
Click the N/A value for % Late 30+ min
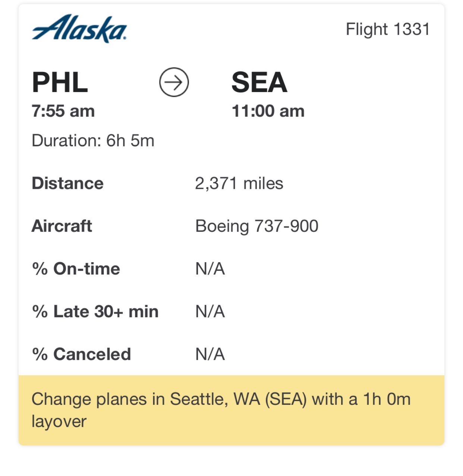tap(210, 312)
